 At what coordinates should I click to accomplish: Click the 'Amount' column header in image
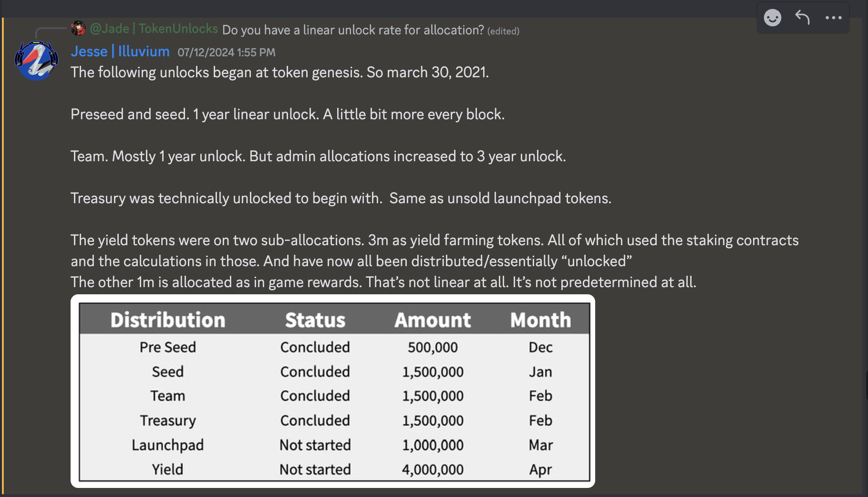click(x=433, y=320)
